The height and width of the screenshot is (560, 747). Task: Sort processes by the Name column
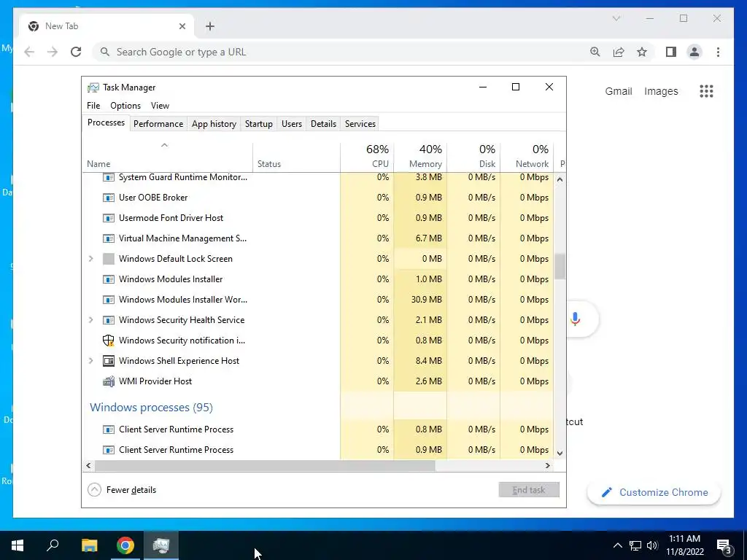[x=167, y=156]
